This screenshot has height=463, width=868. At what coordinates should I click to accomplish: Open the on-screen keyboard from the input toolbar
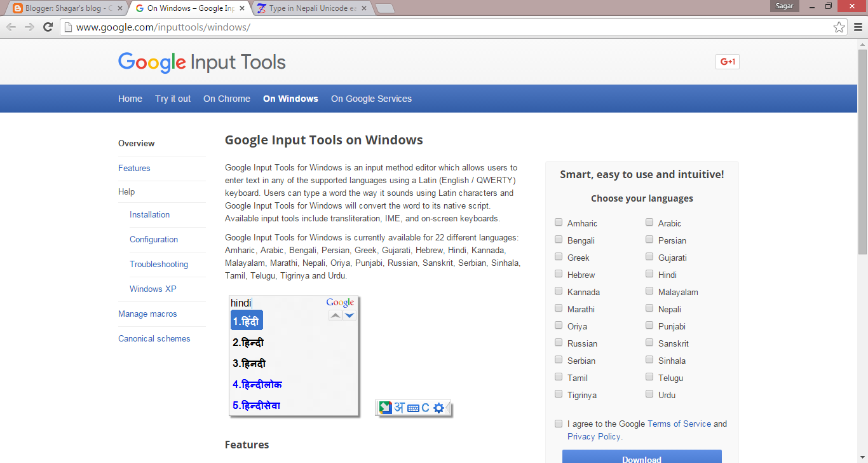[x=412, y=408]
